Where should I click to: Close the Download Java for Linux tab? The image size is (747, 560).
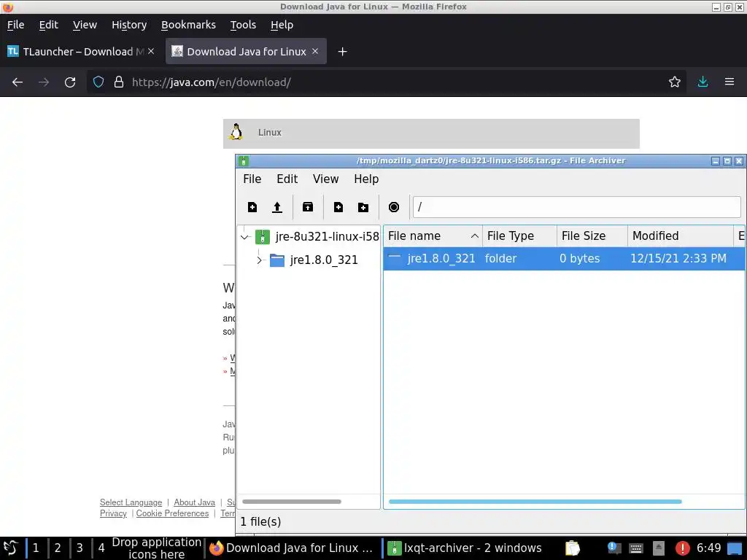315,51
